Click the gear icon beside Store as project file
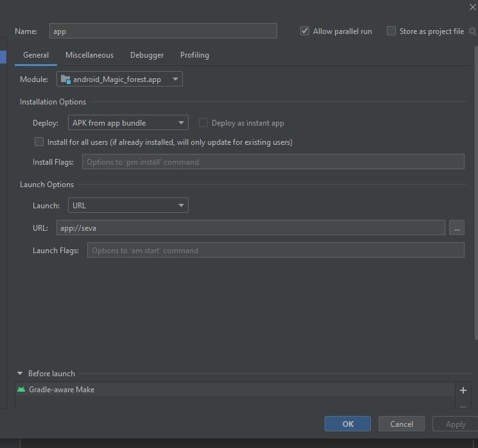This screenshot has width=478, height=448. click(472, 31)
